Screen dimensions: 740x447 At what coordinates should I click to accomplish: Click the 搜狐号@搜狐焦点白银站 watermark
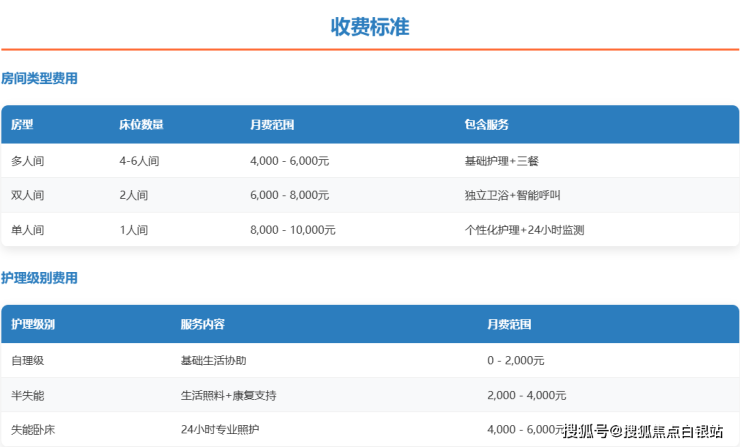643,431
